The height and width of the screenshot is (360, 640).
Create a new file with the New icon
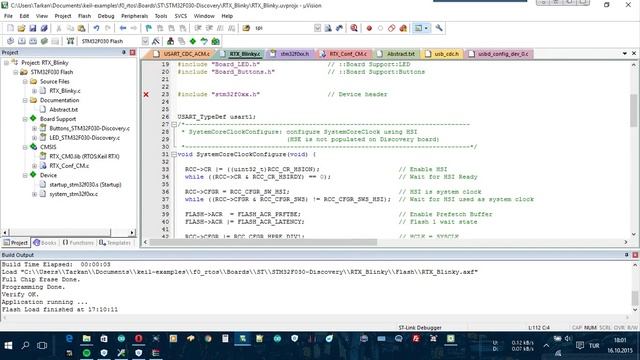(x=10, y=28)
